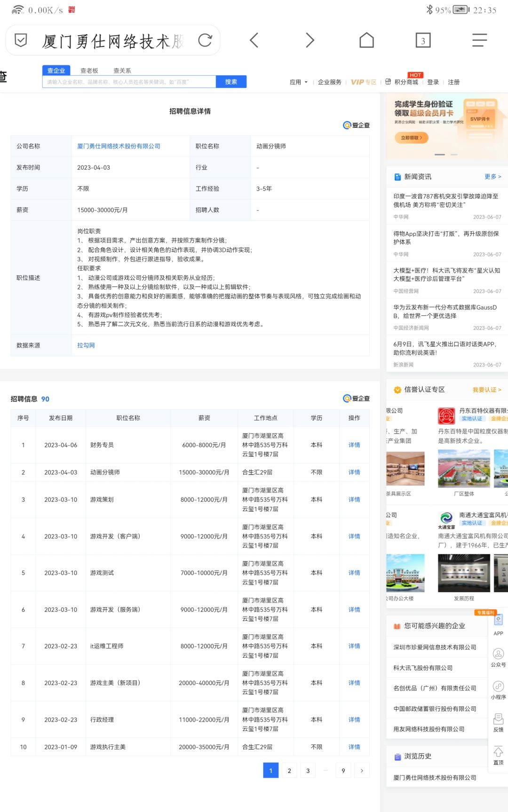Viewport: 508px width, 812px height.
Task: Click the 新闻资讯 section icon
Action: point(397,177)
